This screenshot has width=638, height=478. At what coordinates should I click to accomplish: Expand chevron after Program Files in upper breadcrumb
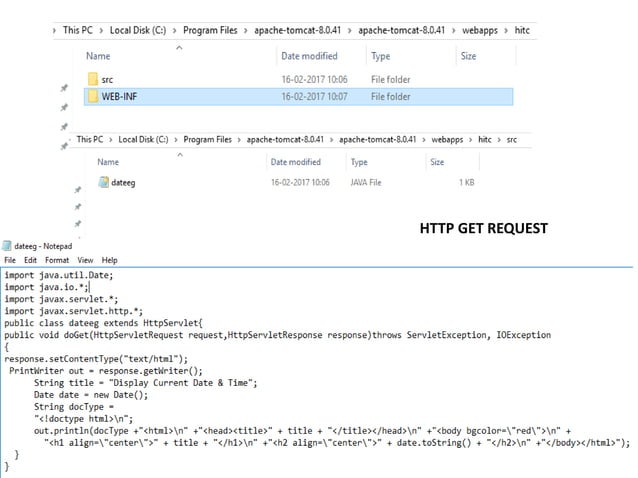pyautogui.click(x=246, y=31)
